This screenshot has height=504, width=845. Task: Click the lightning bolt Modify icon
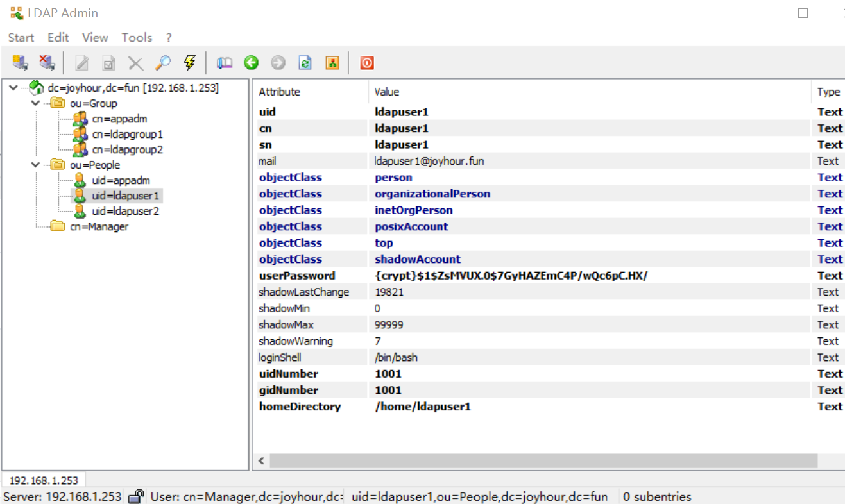(x=189, y=62)
